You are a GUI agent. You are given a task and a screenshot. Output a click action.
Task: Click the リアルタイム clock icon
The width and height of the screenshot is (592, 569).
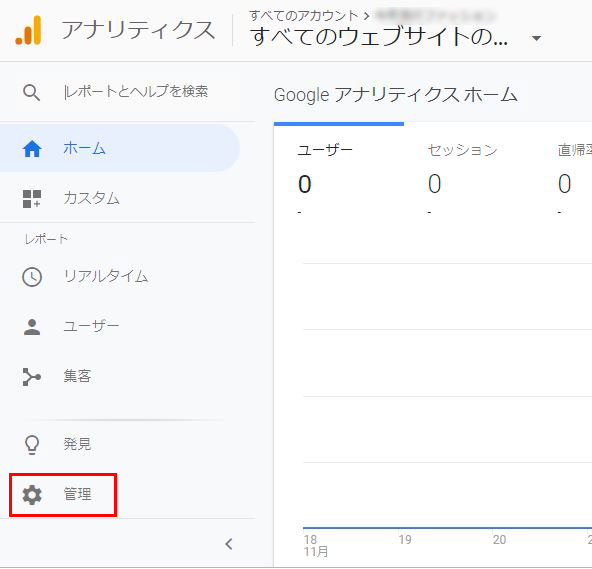tap(32, 277)
